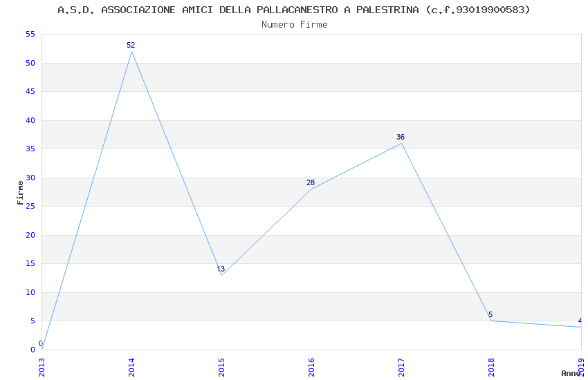Click the 2019 x-axis year label
Screen dimensions: 588x380
click(581, 366)
